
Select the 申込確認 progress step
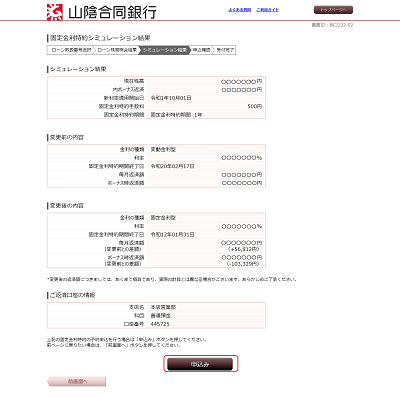(x=201, y=50)
